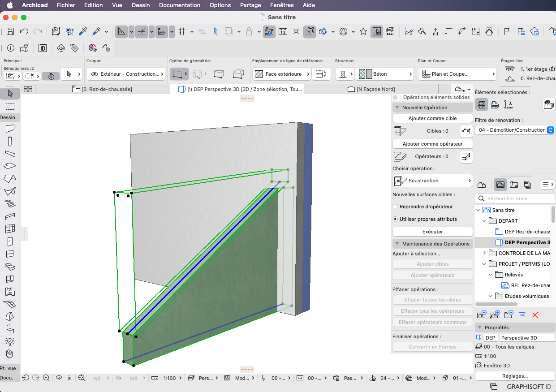Select the Arrow tool in the toolbox

tap(10, 94)
